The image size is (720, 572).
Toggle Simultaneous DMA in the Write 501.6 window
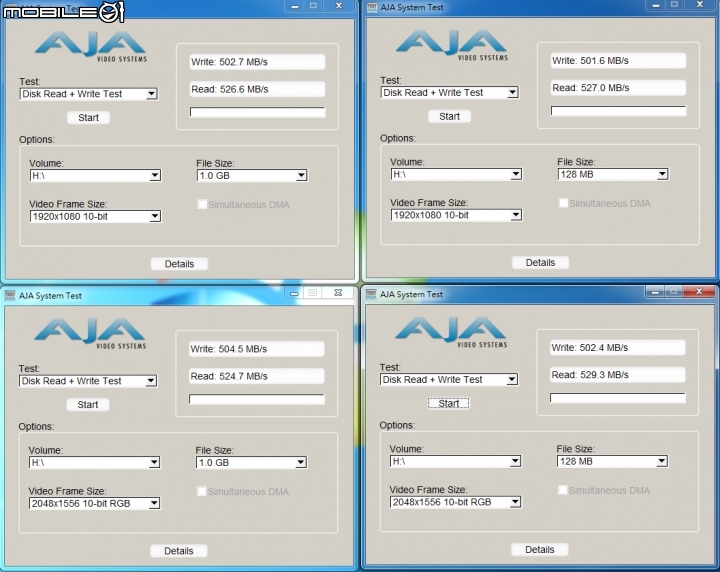562,203
